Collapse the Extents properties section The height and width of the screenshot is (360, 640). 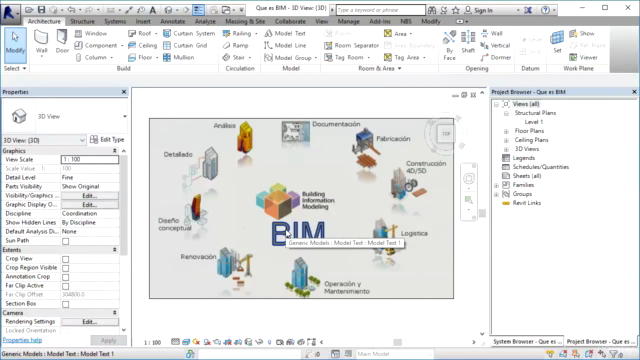(115, 250)
